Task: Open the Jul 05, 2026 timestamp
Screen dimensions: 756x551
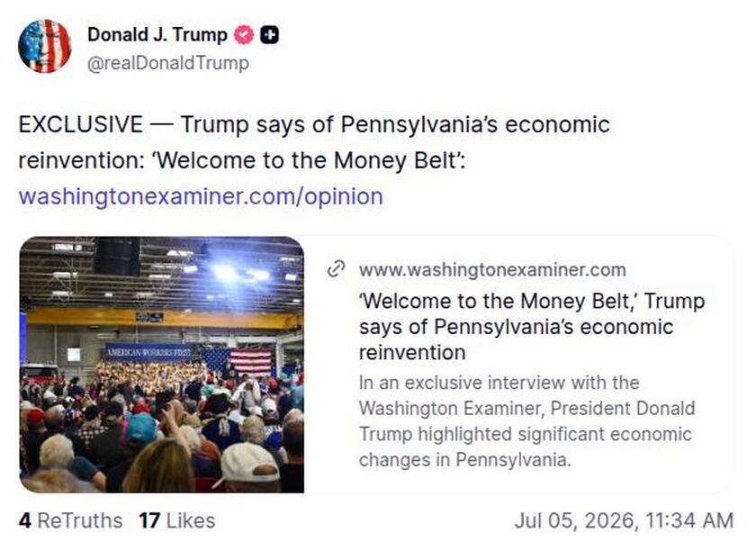Action: click(x=624, y=520)
